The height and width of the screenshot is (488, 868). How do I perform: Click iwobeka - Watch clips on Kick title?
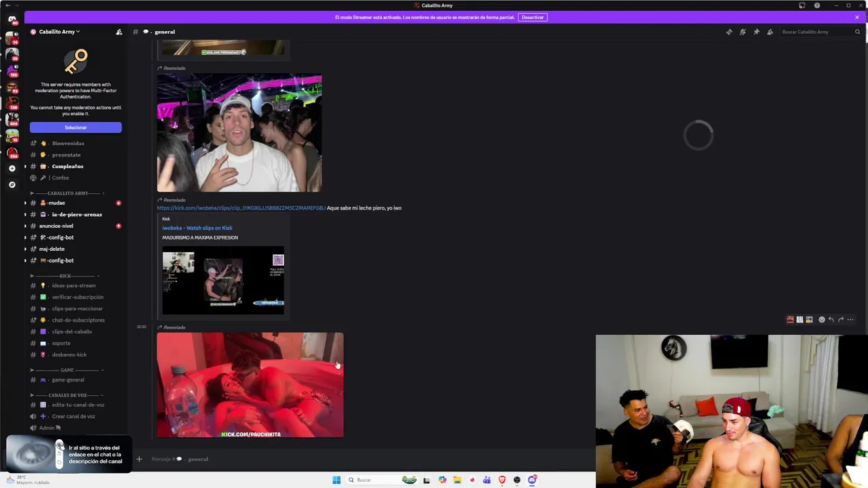tap(197, 228)
